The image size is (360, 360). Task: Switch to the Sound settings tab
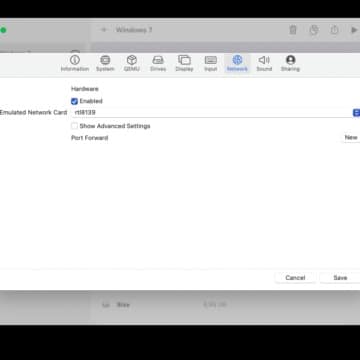click(x=264, y=63)
